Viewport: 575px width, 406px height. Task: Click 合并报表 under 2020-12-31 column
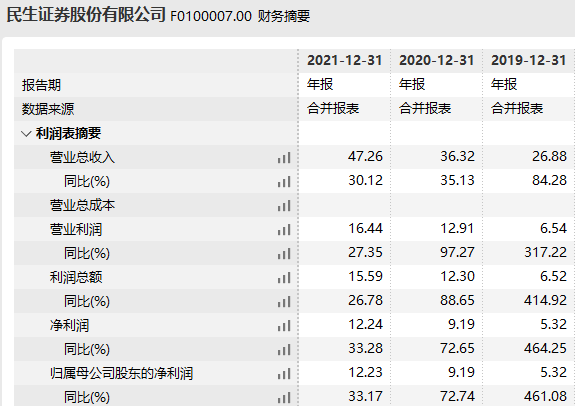click(x=425, y=109)
